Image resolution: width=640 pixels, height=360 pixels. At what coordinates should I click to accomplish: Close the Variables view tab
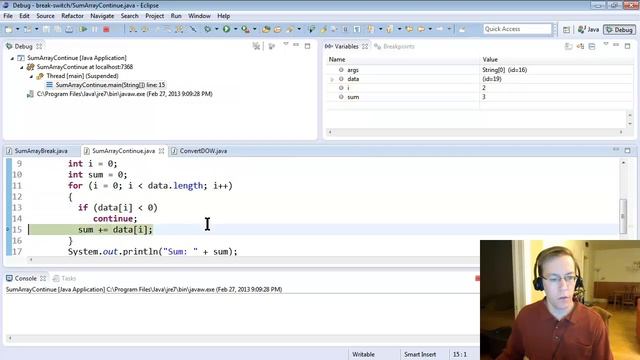click(x=365, y=47)
